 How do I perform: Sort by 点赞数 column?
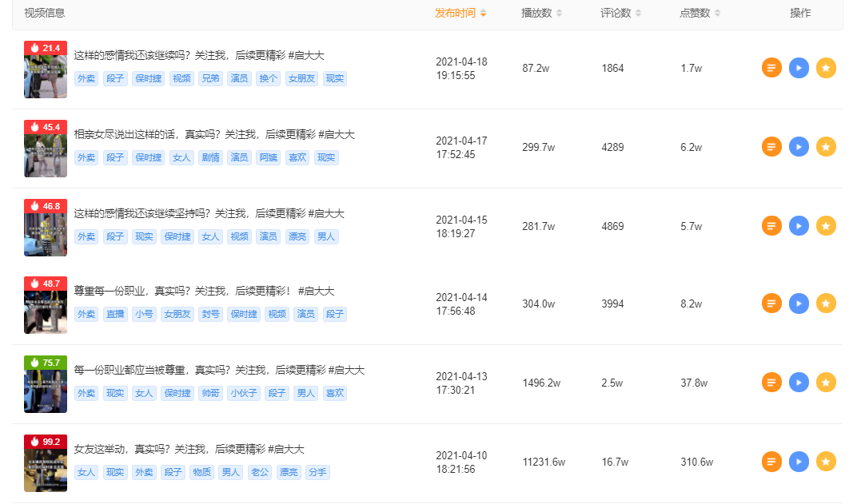point(700,13)
